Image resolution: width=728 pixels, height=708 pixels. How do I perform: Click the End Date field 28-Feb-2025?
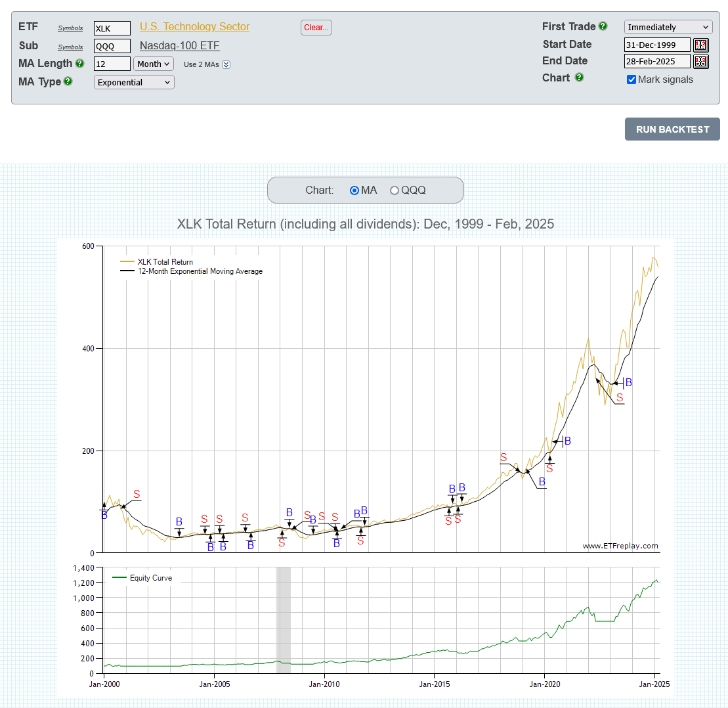(x=657, y=61)
